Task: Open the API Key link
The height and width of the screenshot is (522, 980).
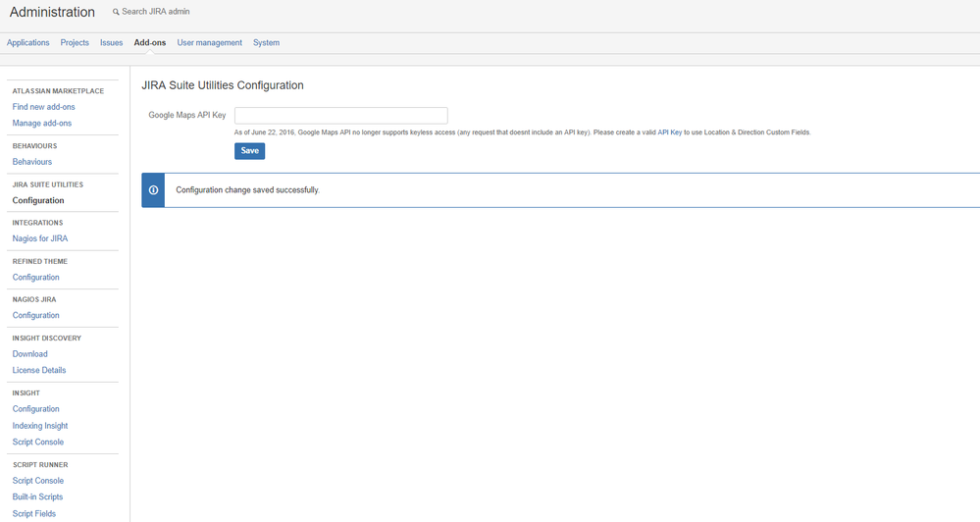Action: pyautogui.click(x=669, y=132)
